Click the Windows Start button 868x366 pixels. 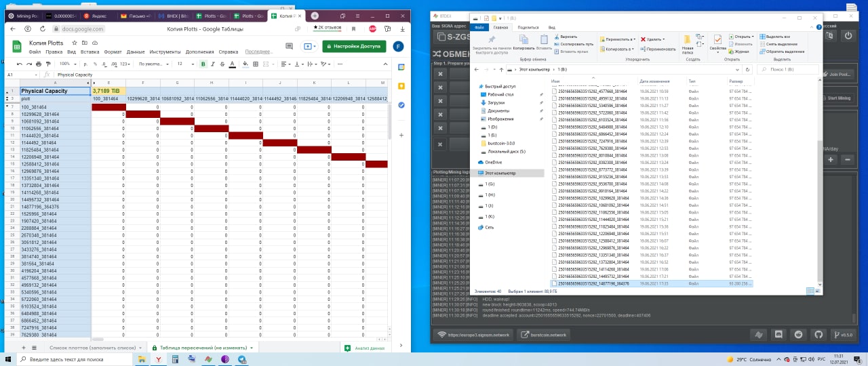pos(7,359)
